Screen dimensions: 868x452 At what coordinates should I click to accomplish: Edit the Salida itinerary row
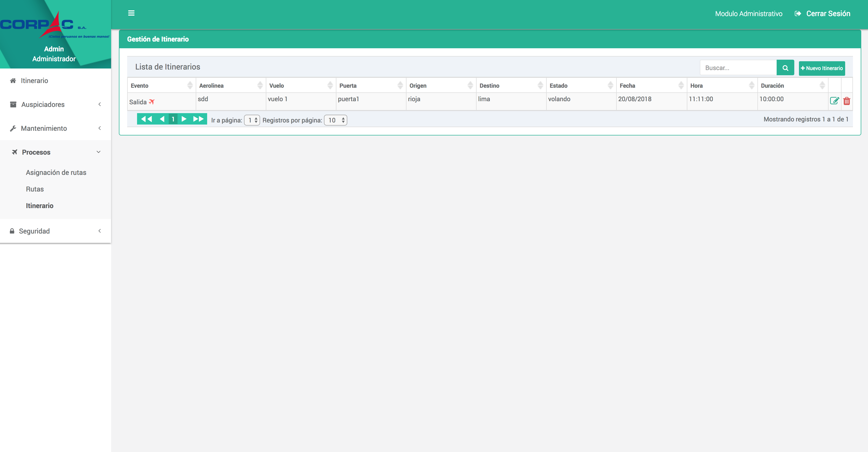[x=834, y=101]
